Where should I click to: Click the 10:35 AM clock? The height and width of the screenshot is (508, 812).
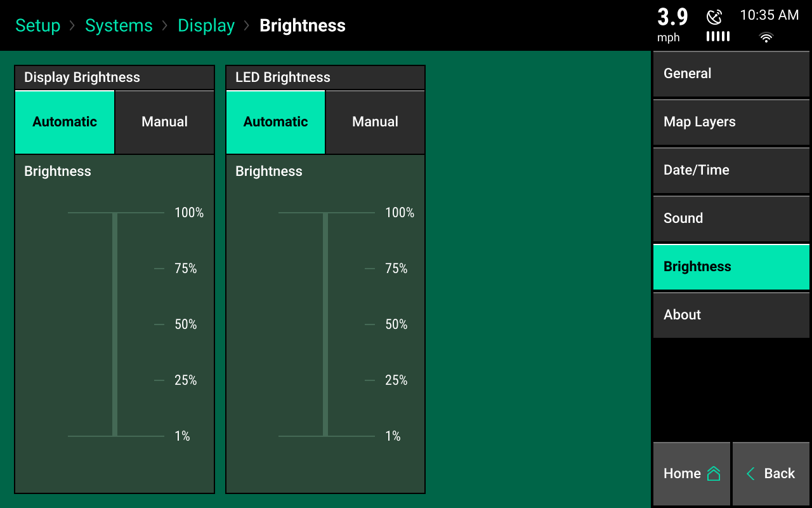coord(769,15)
